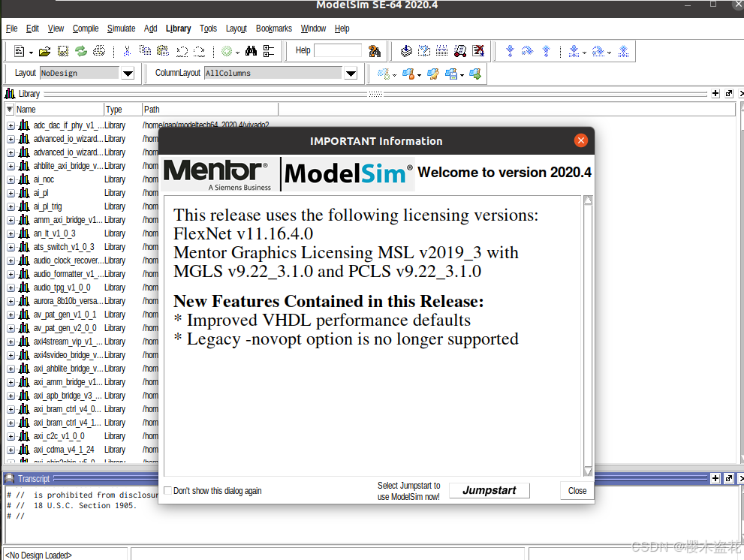Click the Path column header

point(210,110)
